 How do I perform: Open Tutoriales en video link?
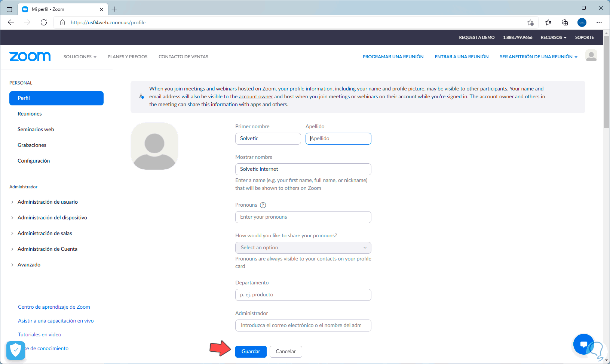40,335
